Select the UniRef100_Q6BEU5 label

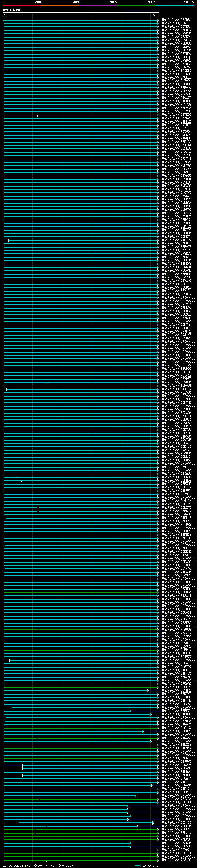(x=177, y=826)
